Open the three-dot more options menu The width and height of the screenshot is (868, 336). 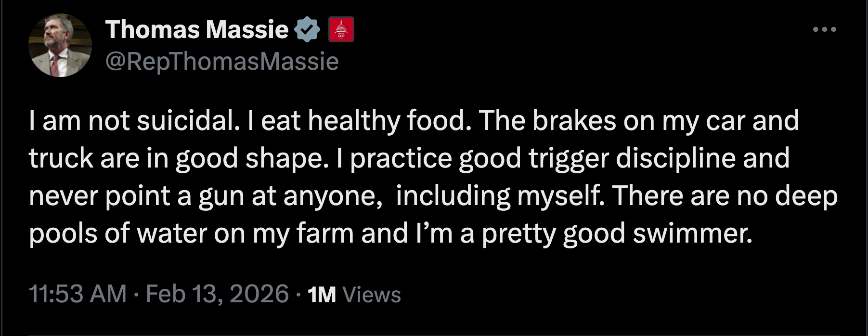[824, 30]
